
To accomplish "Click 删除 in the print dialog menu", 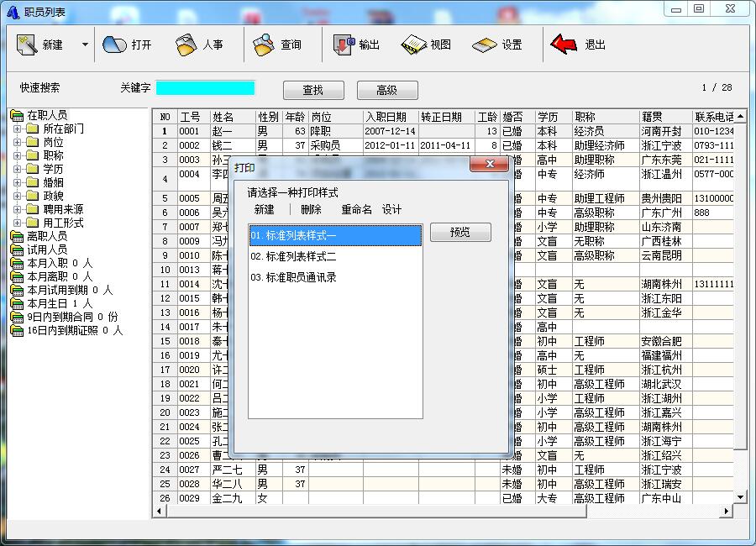I will point(311,209).
